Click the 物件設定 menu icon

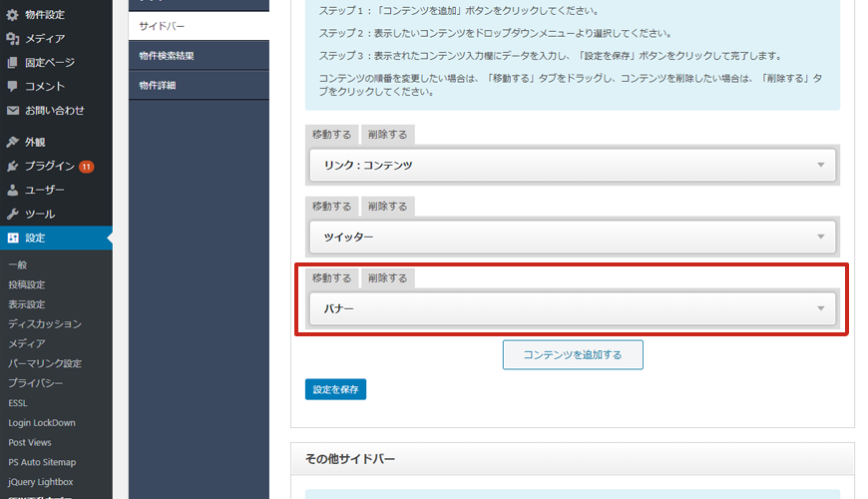[12, 14]
